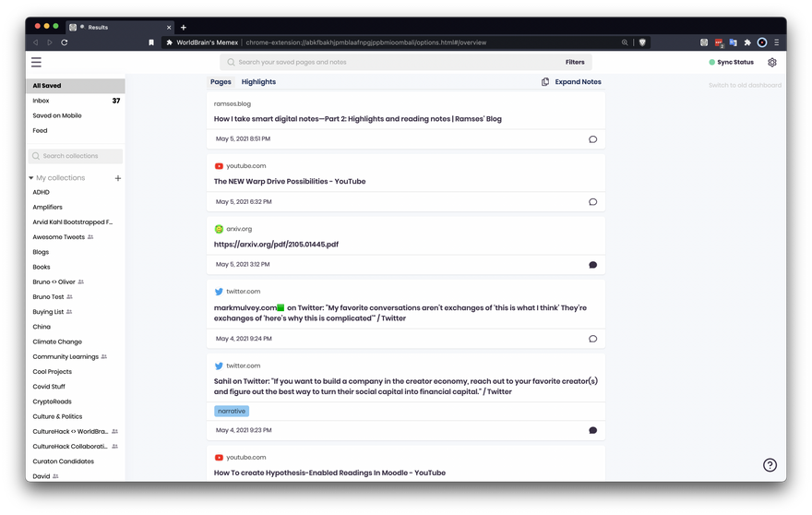Open Filters in the search bar
The image size is (812, 515).
pyautogui.click(x=575, y=62)
